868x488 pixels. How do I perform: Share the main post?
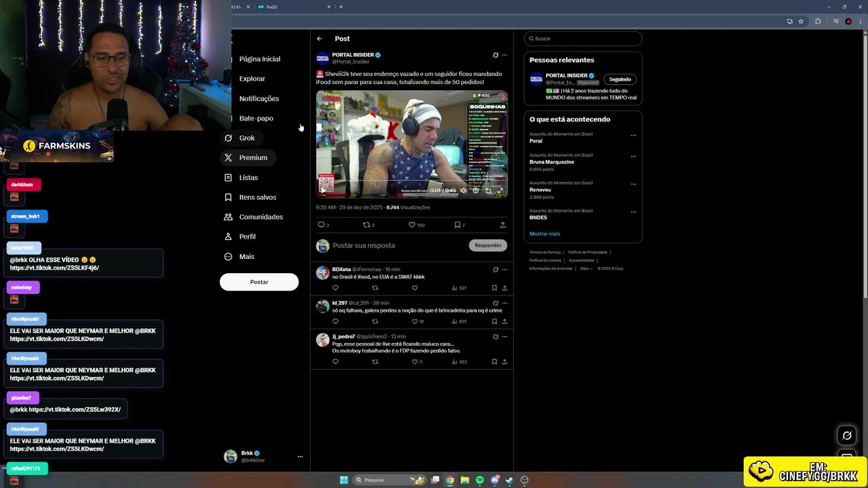[x=502, y=224]
